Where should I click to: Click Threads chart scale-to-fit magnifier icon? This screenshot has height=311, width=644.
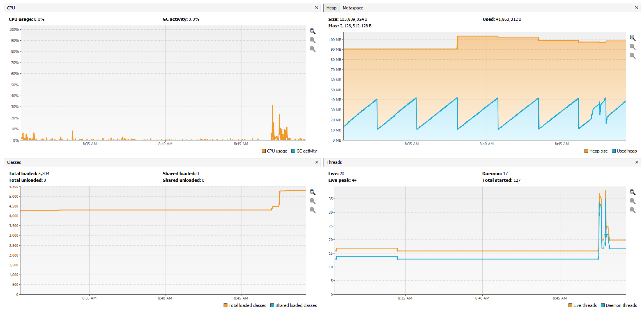pos(632,192)
